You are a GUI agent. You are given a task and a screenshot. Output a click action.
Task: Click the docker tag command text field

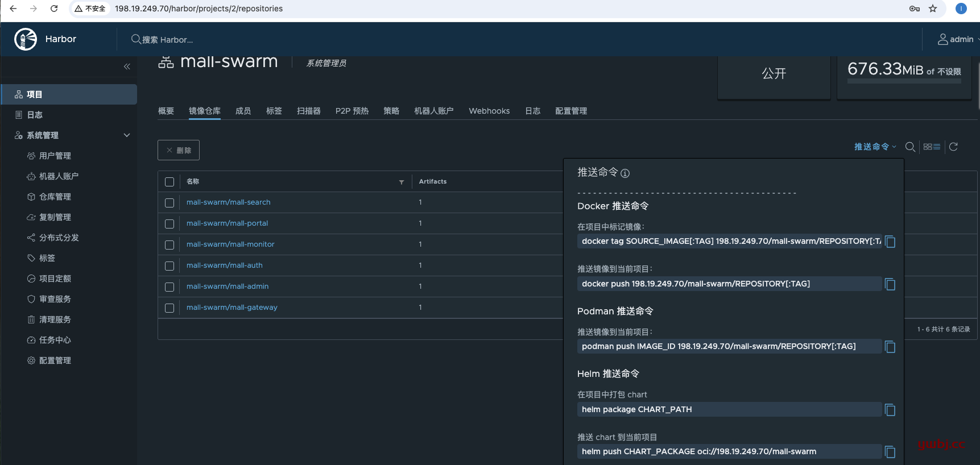730,242
